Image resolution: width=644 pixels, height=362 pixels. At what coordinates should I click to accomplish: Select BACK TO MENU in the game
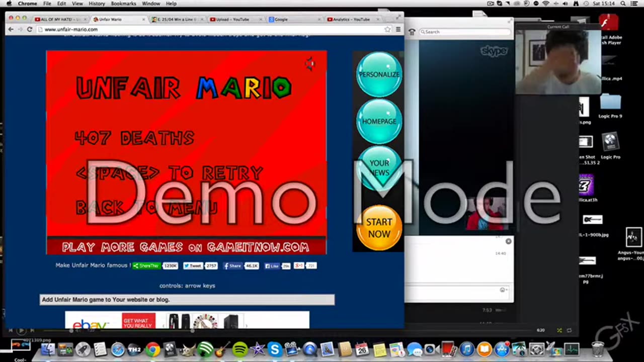[x=146, y=207]
